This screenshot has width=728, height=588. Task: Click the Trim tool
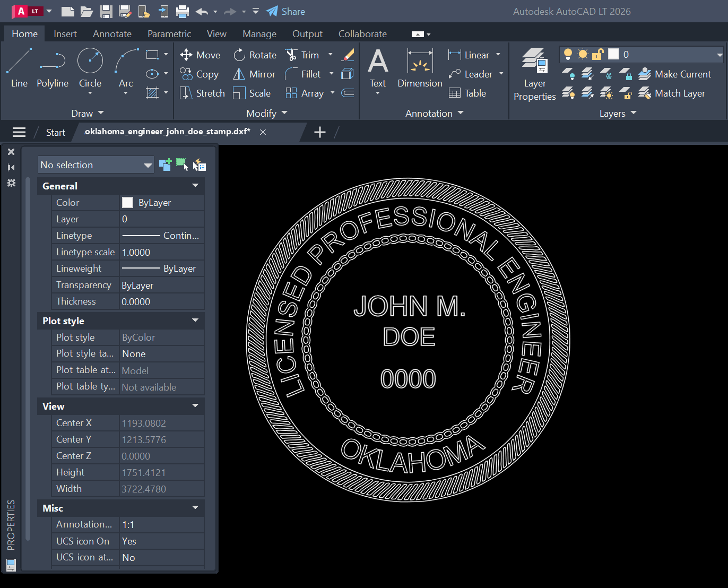(x=302, y=55)
